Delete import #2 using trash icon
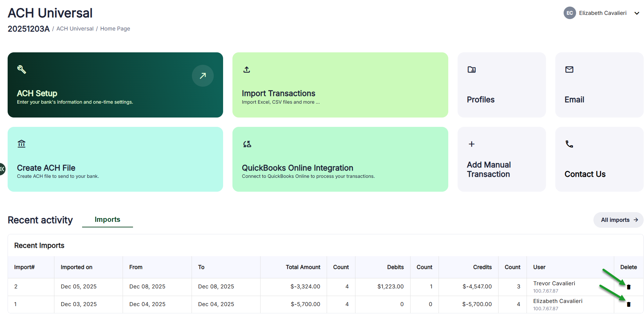Viewport: 644px width, 321px height. [x=628, y=287]
